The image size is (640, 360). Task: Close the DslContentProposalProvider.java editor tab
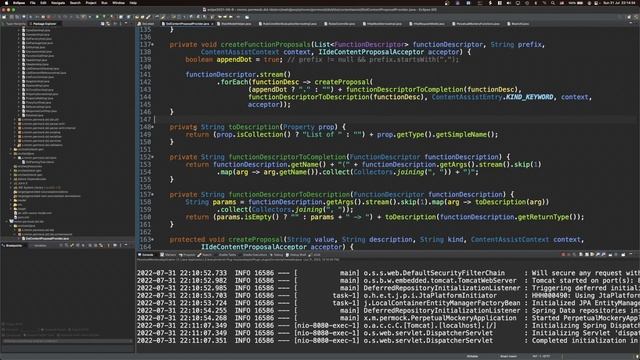212,24
